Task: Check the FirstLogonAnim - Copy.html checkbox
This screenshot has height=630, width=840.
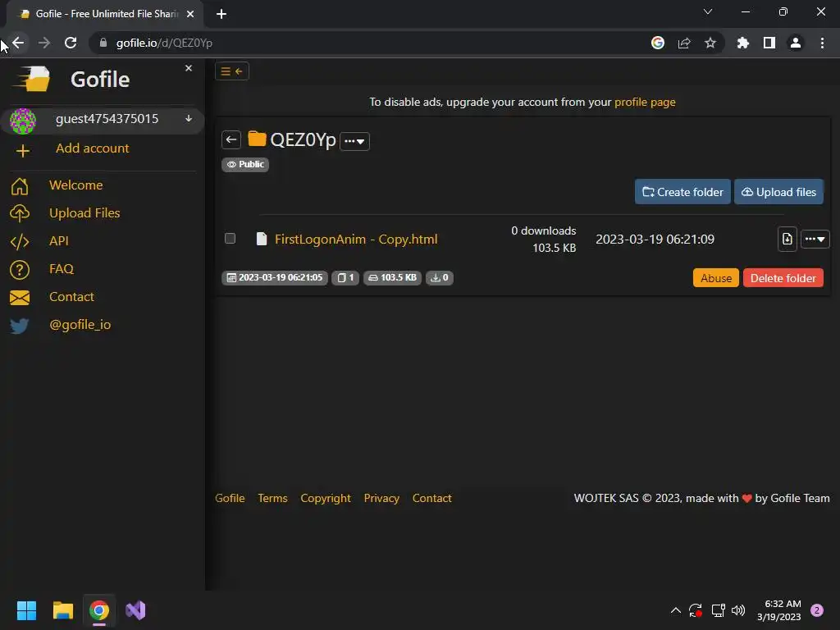Action: click(231, 239)
